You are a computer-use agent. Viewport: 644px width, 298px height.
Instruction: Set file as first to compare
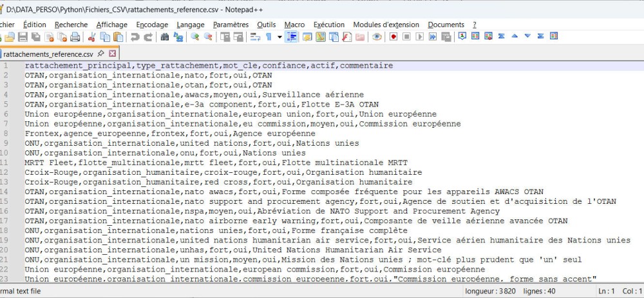[x=462, y=36]
